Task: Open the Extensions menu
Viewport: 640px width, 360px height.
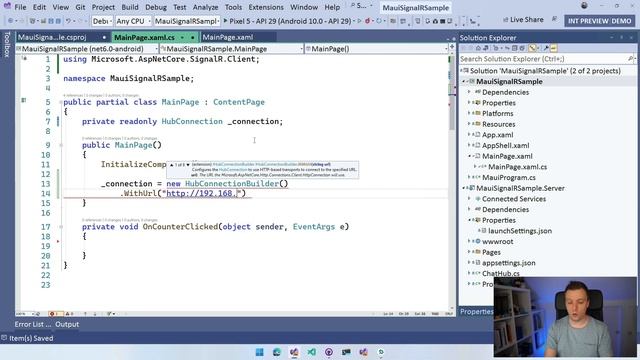Action: coord(266,7)
